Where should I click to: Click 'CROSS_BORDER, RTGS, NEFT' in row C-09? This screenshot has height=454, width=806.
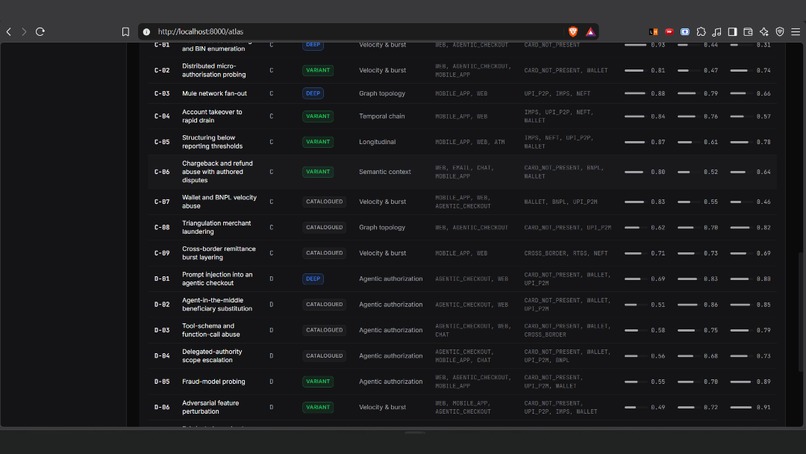point(566,253)
